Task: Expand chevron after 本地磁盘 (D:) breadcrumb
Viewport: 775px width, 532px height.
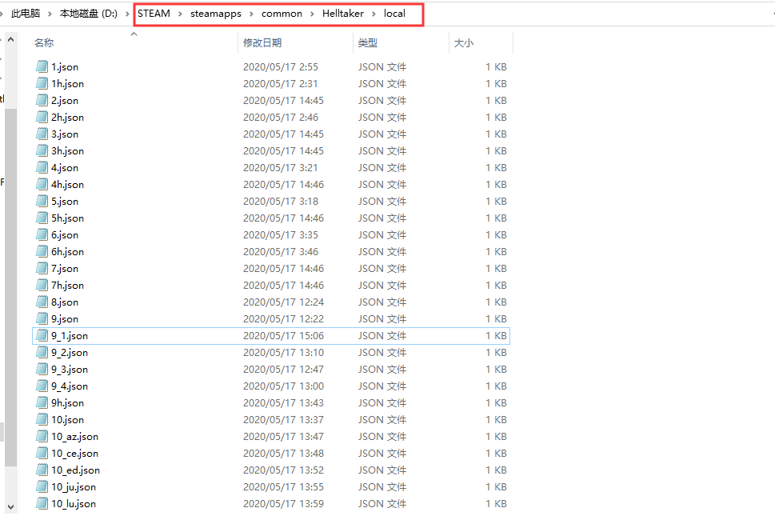Action: tap(127, 14)
